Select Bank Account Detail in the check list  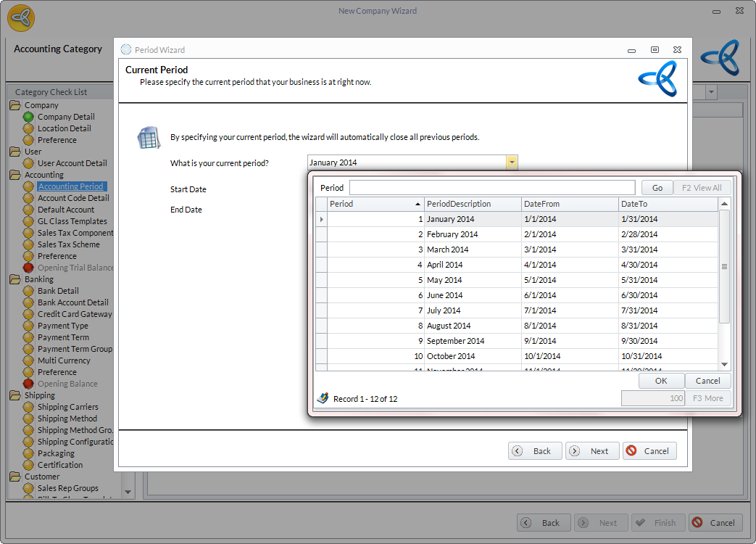(72, 302)
